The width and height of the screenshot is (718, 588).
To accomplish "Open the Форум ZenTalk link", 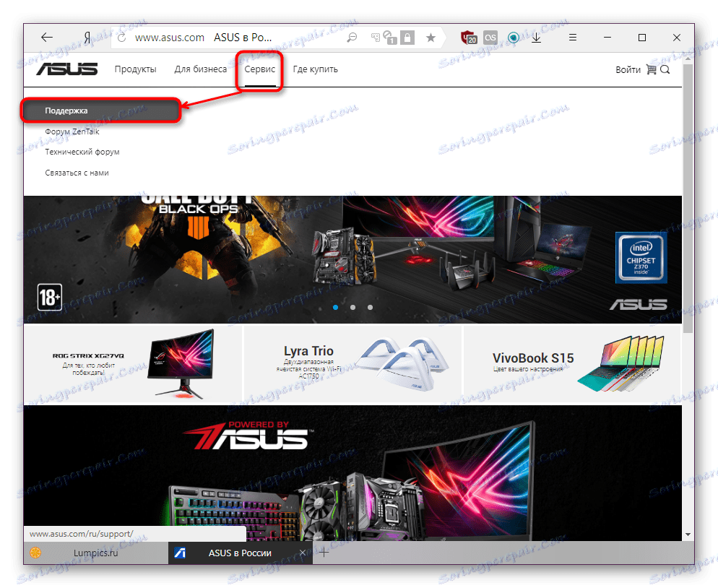I will pos(72,131).
